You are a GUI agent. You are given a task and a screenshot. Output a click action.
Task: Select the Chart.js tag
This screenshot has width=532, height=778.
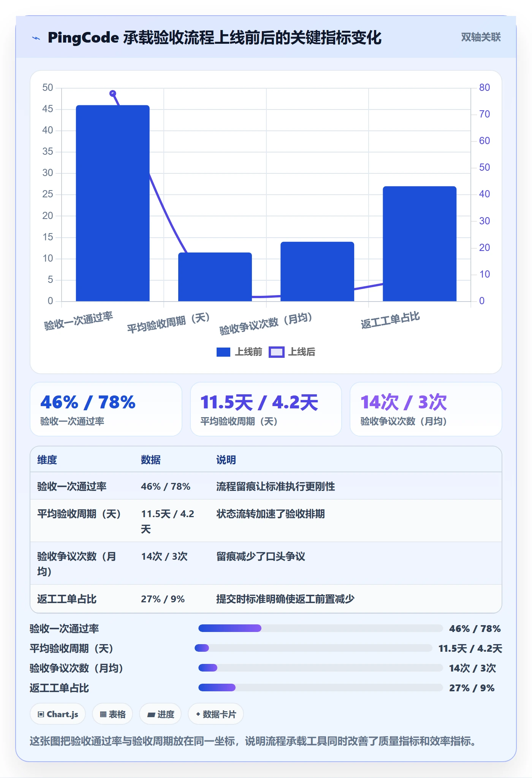pos(58,714)
